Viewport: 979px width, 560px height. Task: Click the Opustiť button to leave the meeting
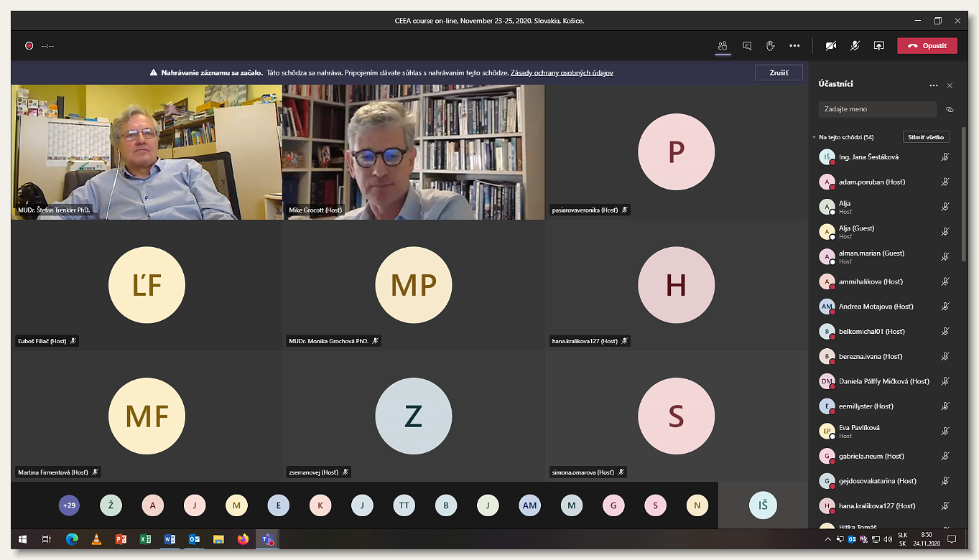pos(927,46)
